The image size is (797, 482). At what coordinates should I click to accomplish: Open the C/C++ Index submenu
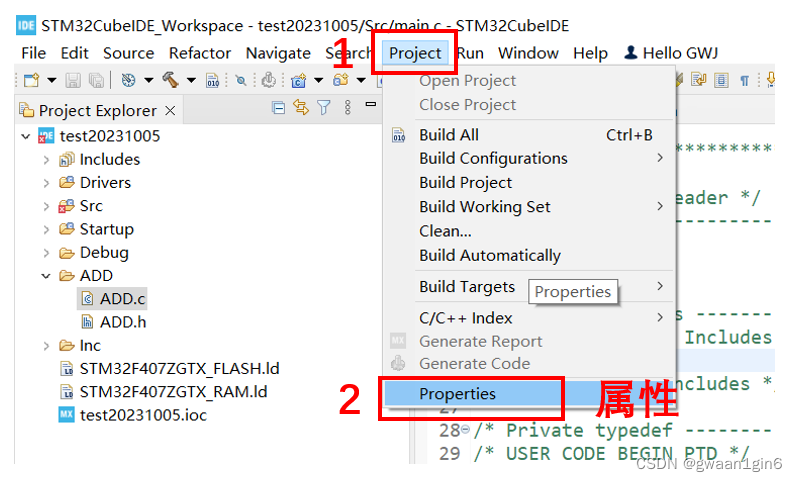point(529,318)
